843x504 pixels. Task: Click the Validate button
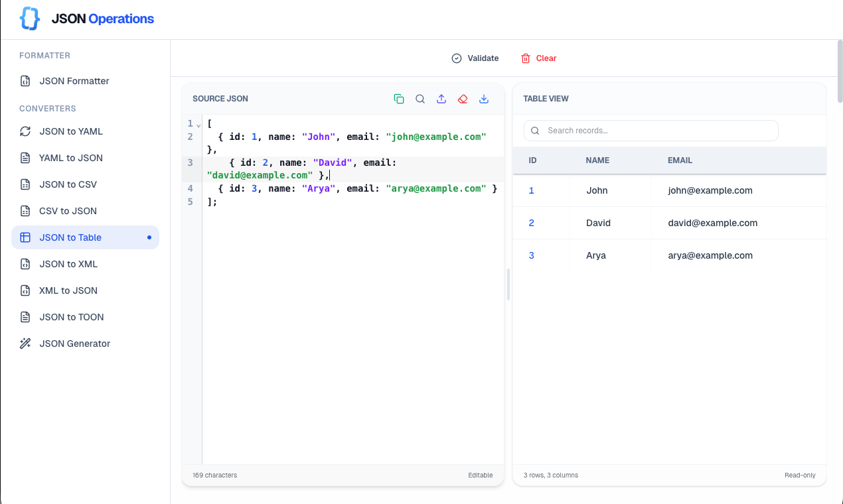coord(475,58)
